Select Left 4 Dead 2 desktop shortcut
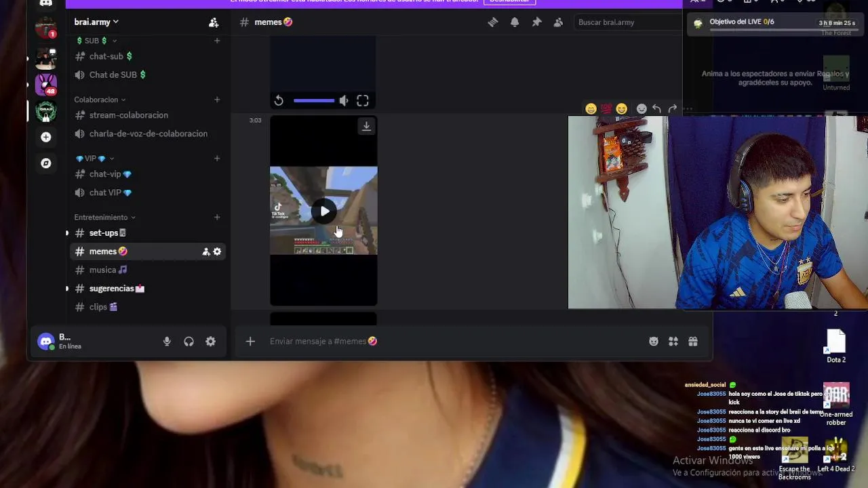Viewport: 868px width, 488px height. click(x=836, y=455)
